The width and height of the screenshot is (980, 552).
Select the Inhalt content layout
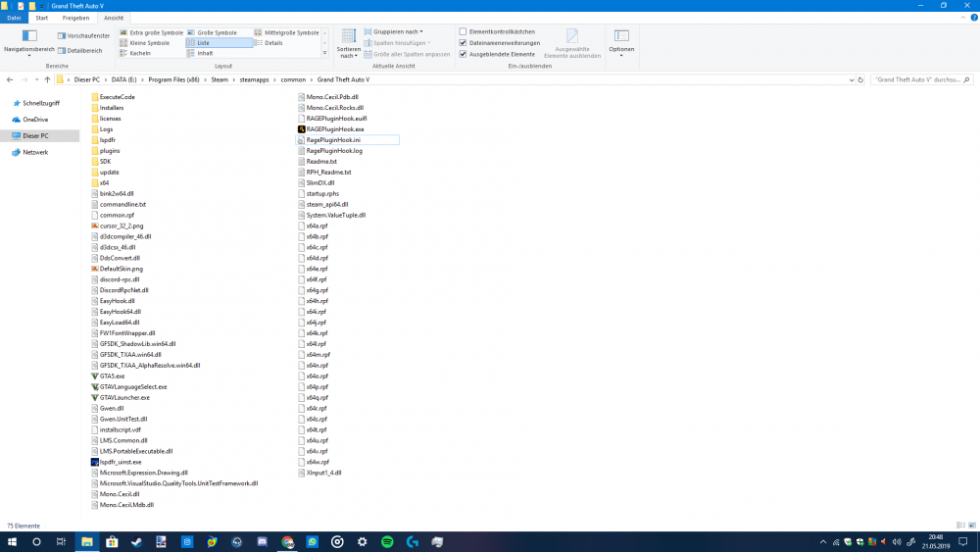tap(200, 53)
